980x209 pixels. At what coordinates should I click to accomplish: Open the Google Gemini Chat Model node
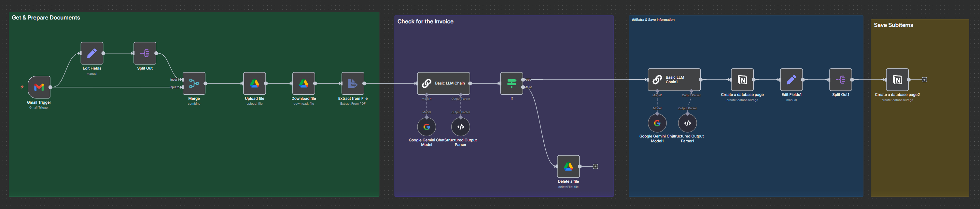(x=427, y=127)
